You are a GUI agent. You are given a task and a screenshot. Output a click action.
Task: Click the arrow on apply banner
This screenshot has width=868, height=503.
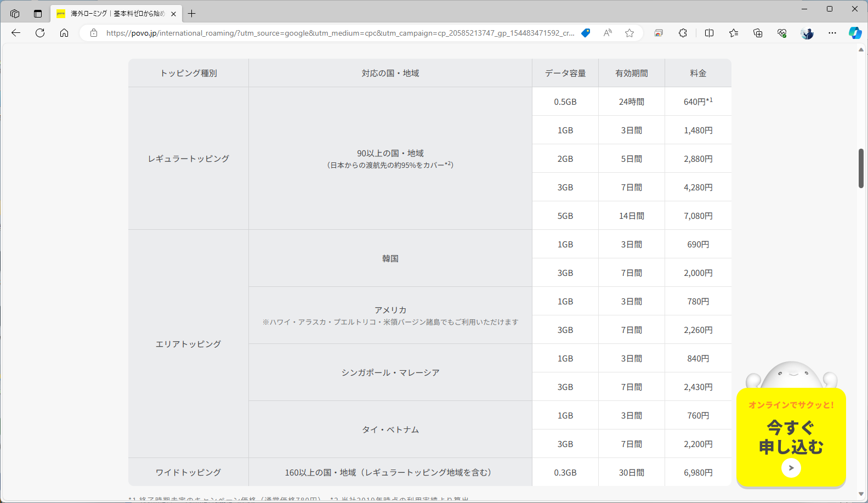click(791, 468)
